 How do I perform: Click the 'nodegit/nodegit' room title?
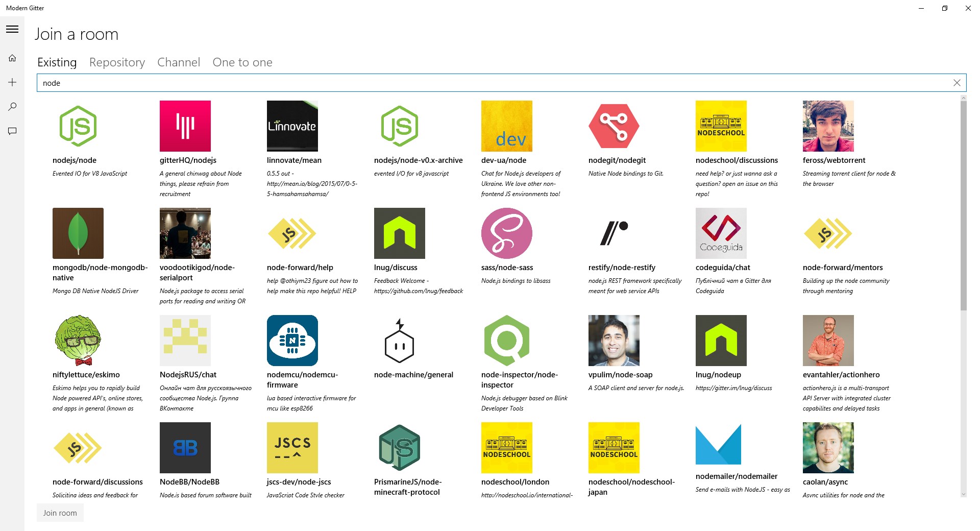click(x=617, y=160)
